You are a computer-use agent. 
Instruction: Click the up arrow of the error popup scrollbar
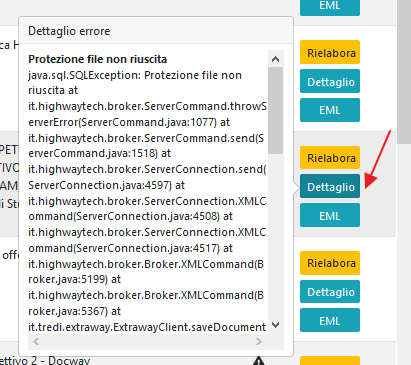coord(276,59)
